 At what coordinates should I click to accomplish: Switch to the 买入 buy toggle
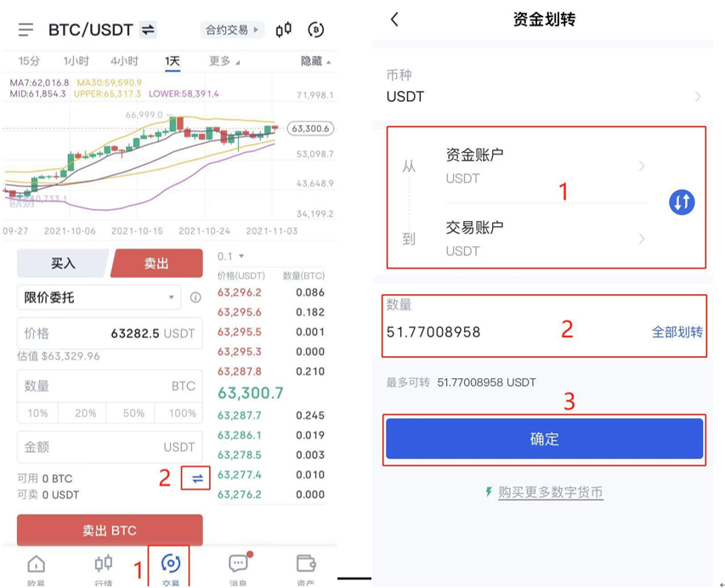[62, 263]
